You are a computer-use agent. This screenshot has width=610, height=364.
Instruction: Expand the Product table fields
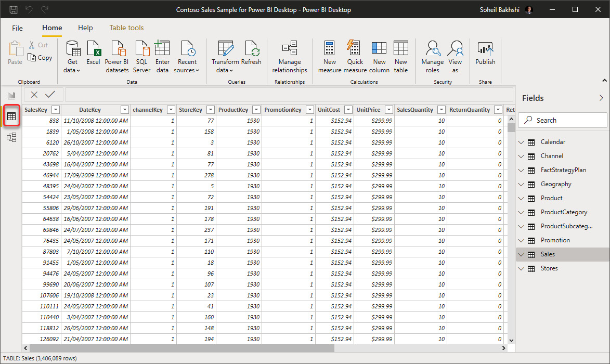[521, 198]
